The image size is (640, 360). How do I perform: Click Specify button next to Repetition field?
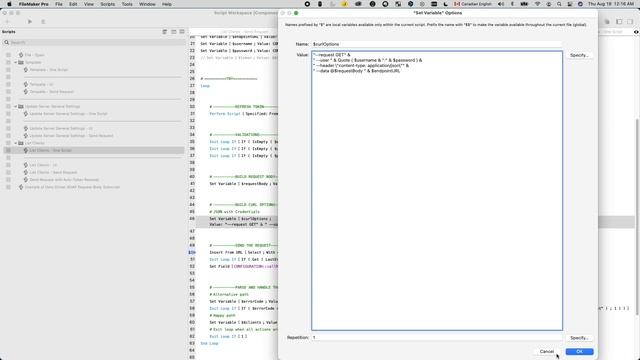tap(579, 338)
